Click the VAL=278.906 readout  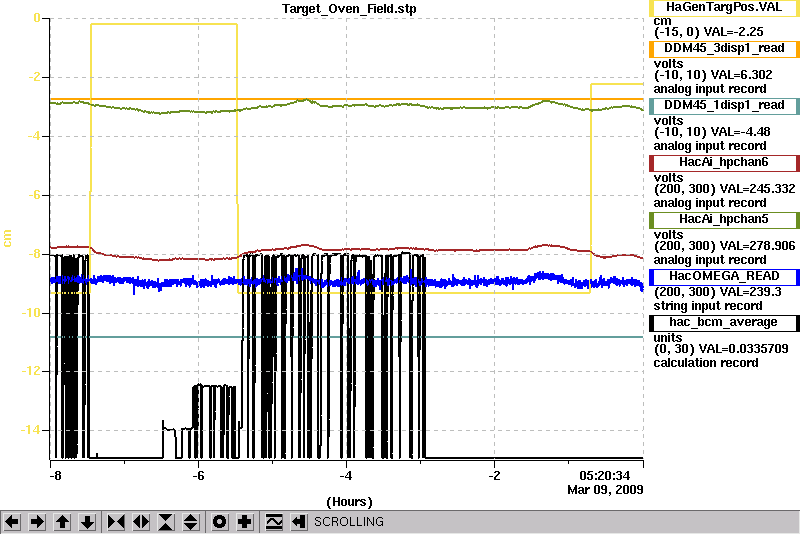point(757,246)
